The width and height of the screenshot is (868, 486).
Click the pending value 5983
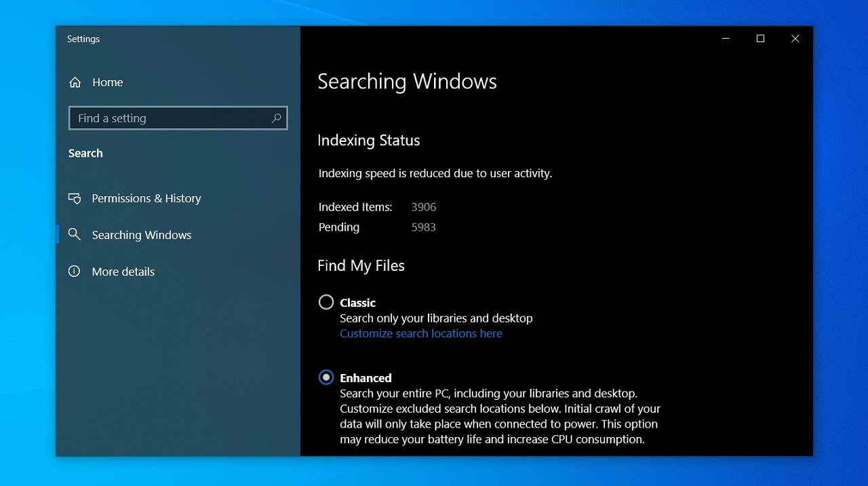point(424,227)
